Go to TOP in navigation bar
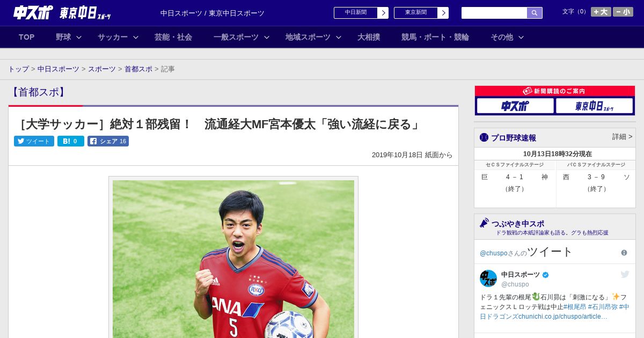Screen dimensions: 644x338 pyautogui.click(x=27, y=37)
